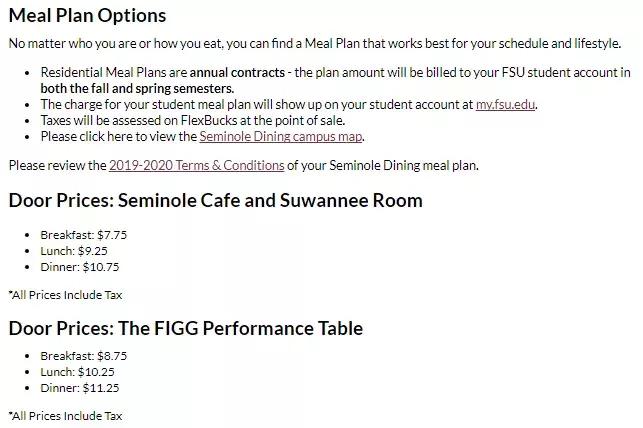The height and width of the screenshot is (428, 643).
Task: Click the Breakfast $8.75 list item
Action: [x=84, y=356]
